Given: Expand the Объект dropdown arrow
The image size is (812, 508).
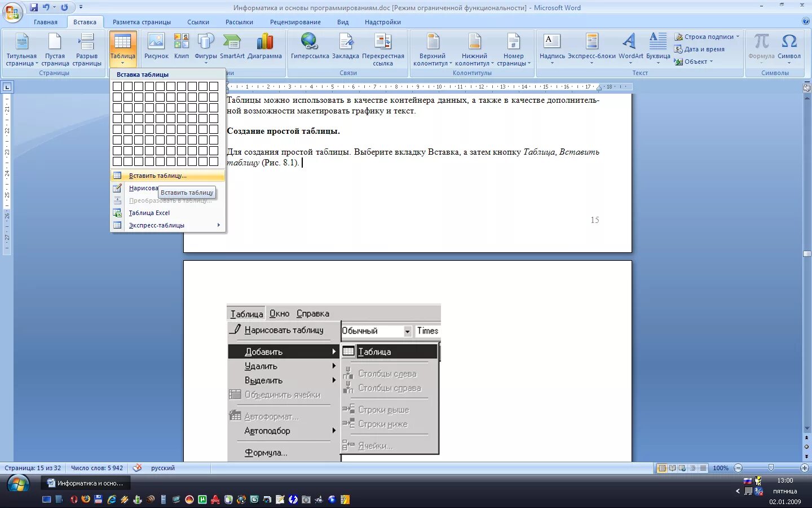Looking at the screenshot, I should [x=711, y=62].
